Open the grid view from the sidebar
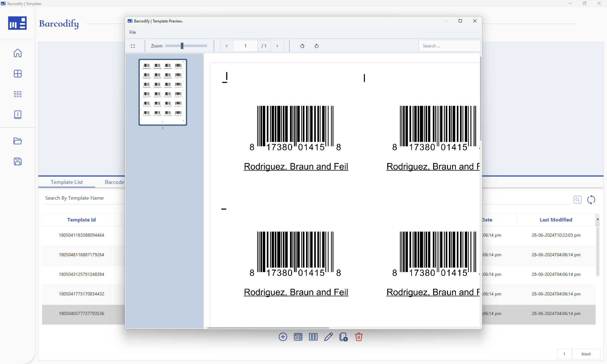Viewport: 607px width, 364px height. (x=18, y=74)
